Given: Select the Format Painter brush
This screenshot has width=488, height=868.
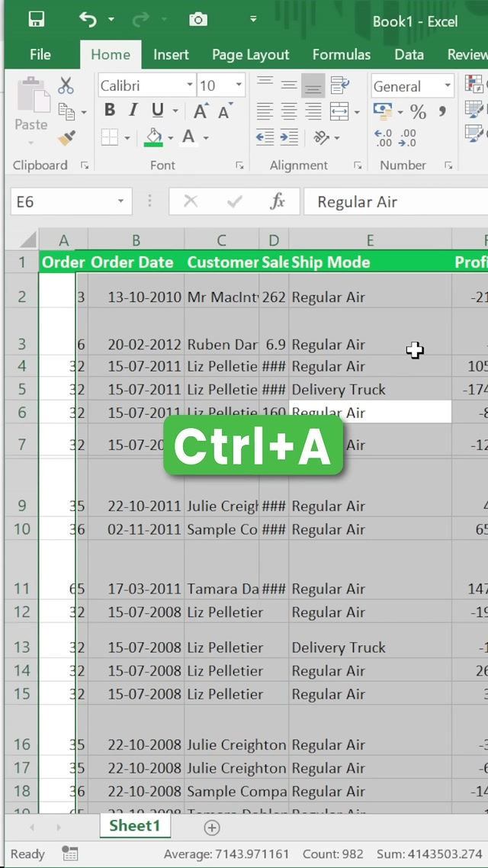Looking at the screenshot, I should (66, 138).
